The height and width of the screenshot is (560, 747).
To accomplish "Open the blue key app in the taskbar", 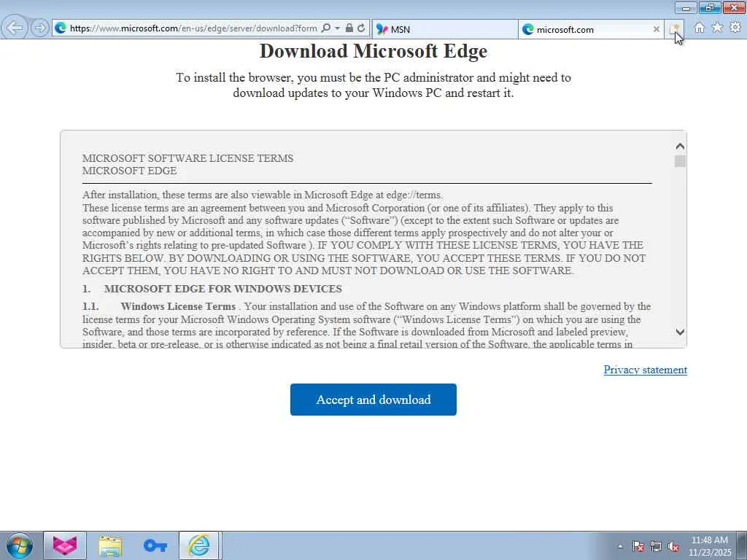I will click(x=155, y=545).
